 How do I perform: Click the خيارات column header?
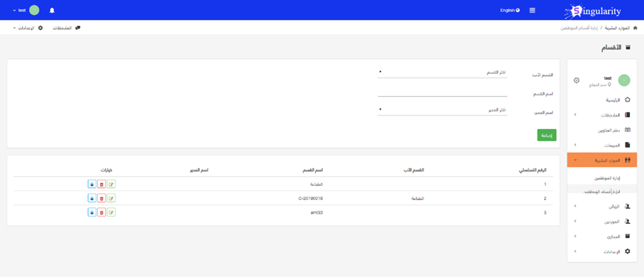coord(107,170)
